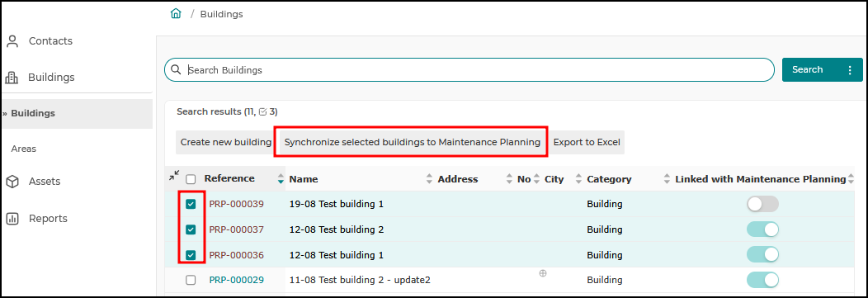Click the Contacts person icon in sidebar
This screenshot has height=298, width=868.
tap(12, 41)
